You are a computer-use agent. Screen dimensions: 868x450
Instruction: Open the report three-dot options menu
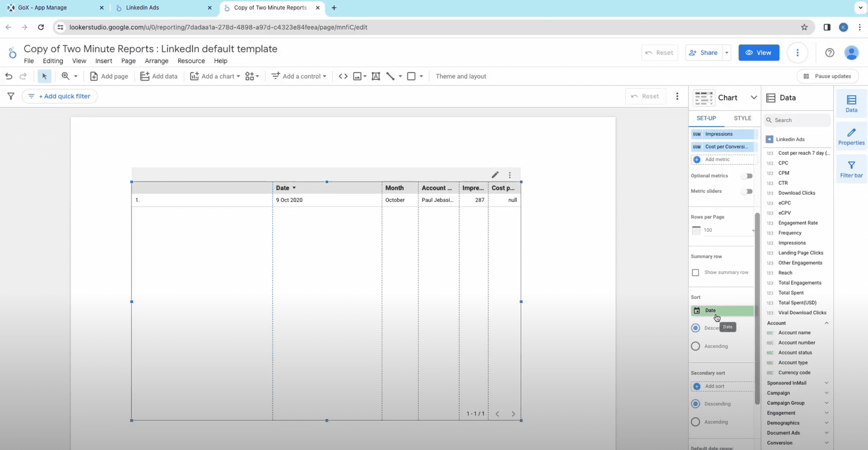797,53
